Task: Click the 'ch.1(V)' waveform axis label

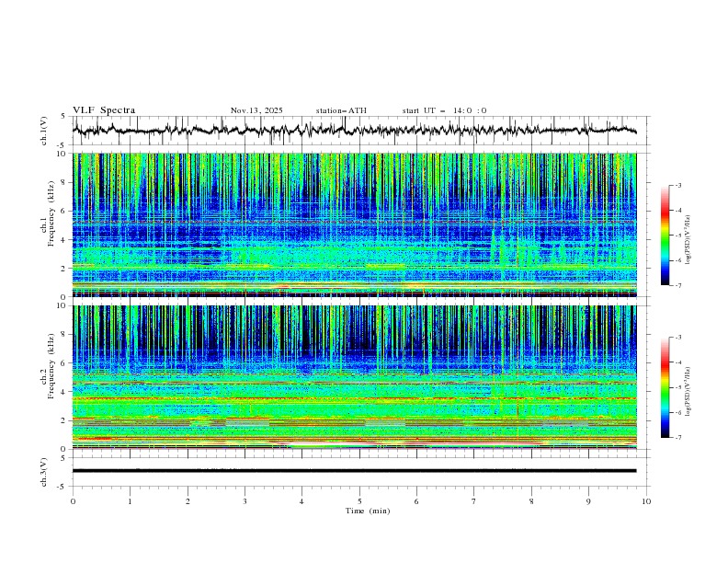Action: tap(44, 131)
